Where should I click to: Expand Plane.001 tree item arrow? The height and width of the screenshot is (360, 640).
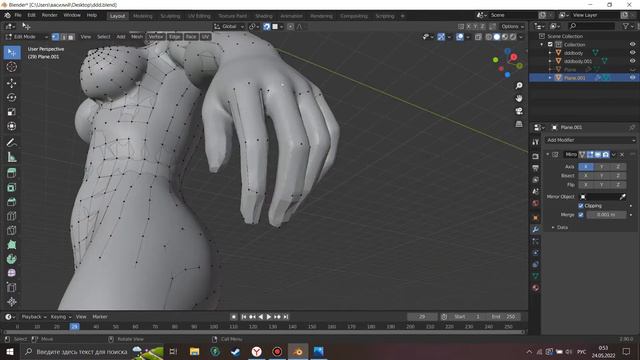[550, 78]
